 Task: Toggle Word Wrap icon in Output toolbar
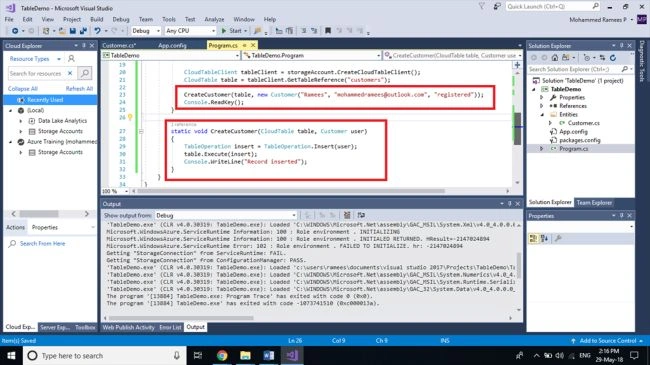click(361, 215)
